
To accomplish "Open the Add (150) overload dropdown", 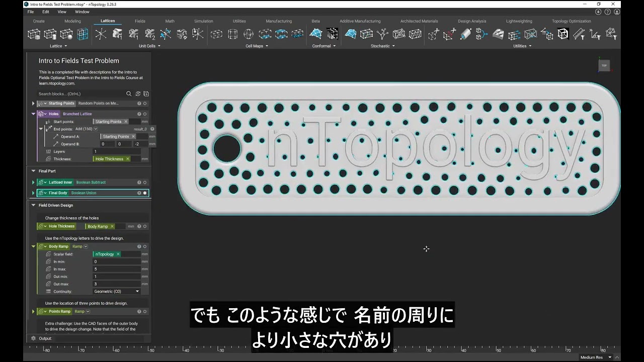I will coord(96,129).
